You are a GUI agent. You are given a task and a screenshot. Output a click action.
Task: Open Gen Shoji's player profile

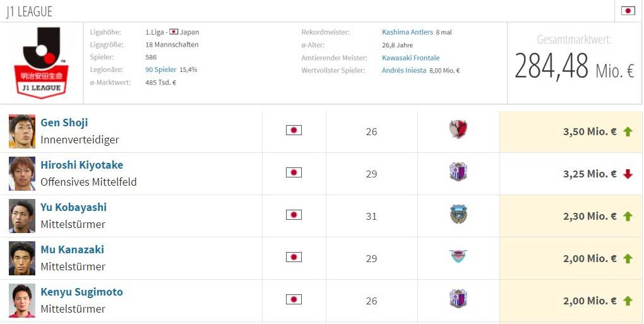(64, 123)
